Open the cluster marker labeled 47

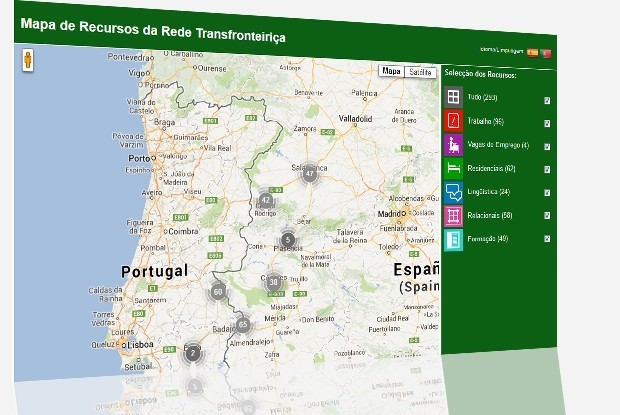coord(310,173)
